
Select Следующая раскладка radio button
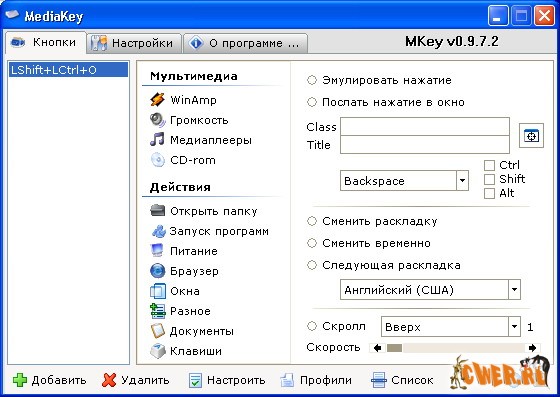click(312, 265)
